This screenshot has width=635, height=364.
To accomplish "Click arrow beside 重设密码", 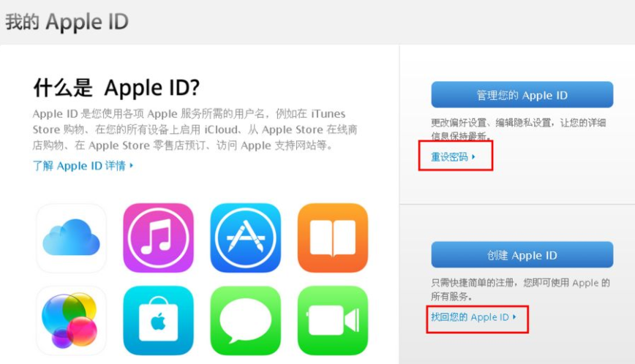I will point(473,156).
